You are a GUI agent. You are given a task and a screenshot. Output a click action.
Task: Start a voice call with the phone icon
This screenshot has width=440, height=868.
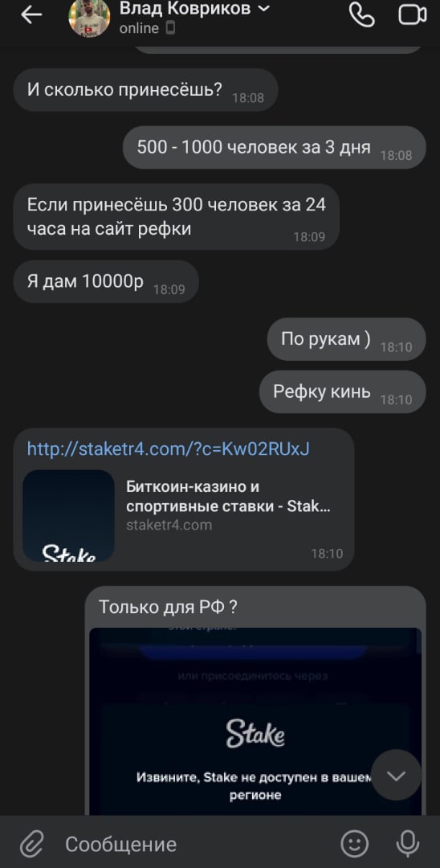coord(362,15)
